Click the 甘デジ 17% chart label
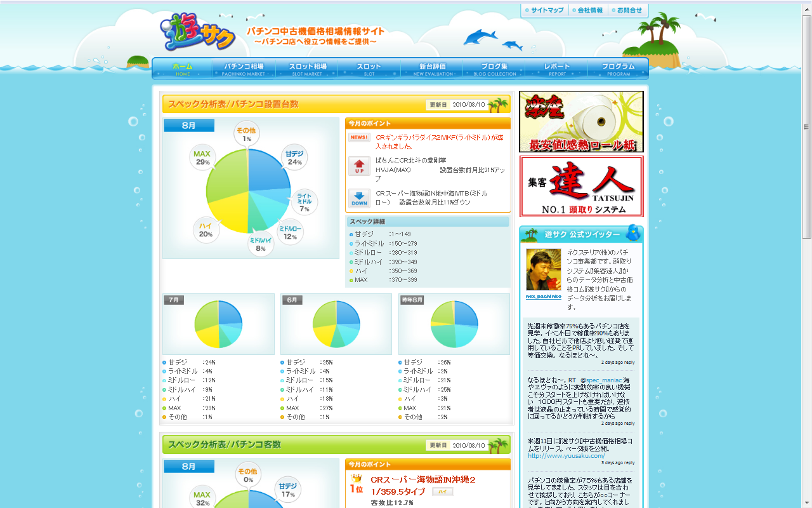 tap(288, 490)
